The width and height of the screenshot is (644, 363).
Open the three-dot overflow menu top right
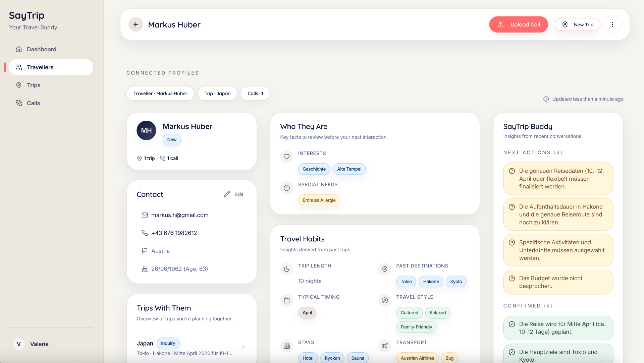coord(613,24)
